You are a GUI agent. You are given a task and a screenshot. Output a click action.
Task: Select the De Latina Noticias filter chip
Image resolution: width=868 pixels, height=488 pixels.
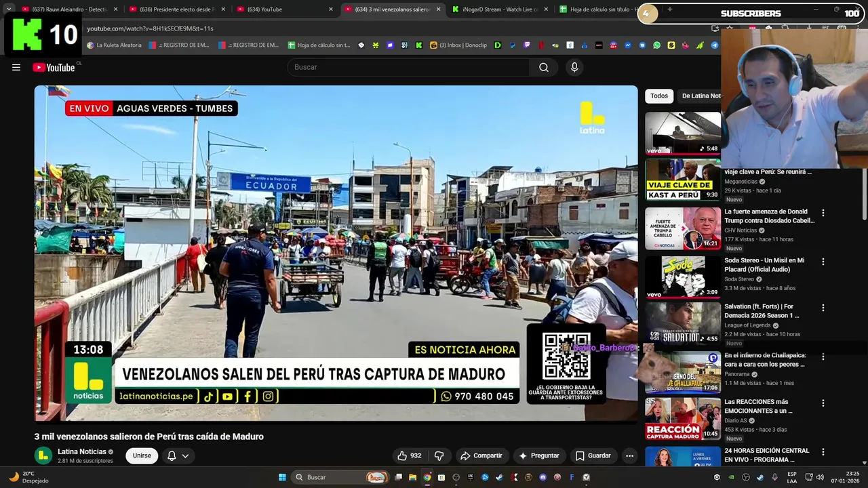701,96
